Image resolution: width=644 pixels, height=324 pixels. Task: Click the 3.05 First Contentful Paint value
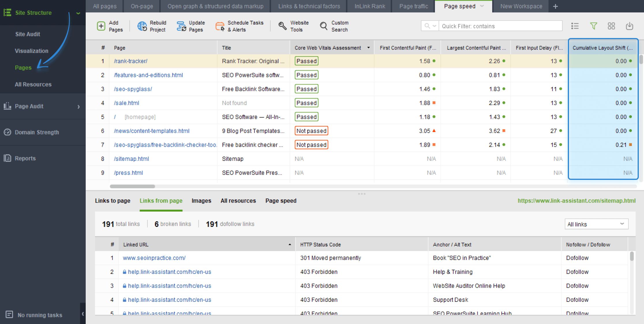tap(424, 131)
